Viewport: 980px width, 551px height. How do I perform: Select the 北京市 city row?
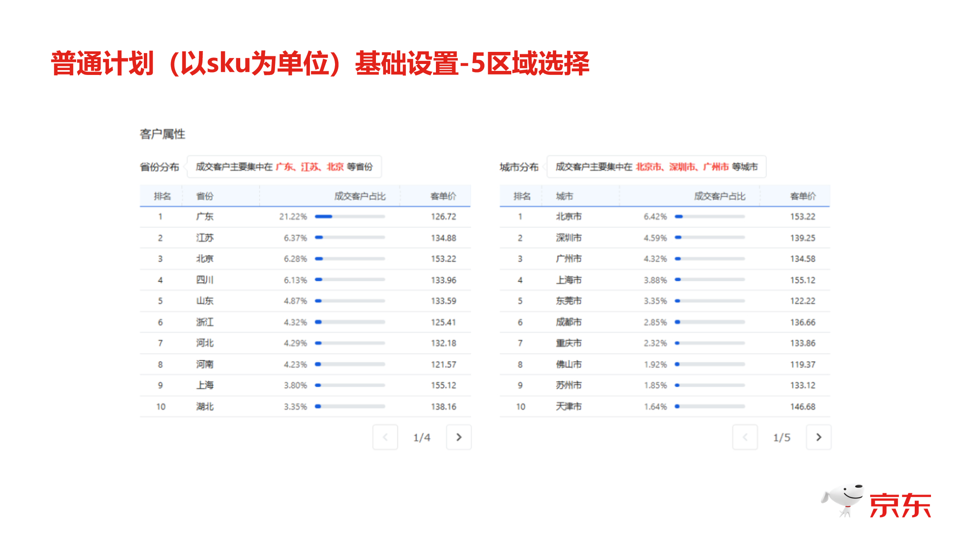(x=665, y=217)
